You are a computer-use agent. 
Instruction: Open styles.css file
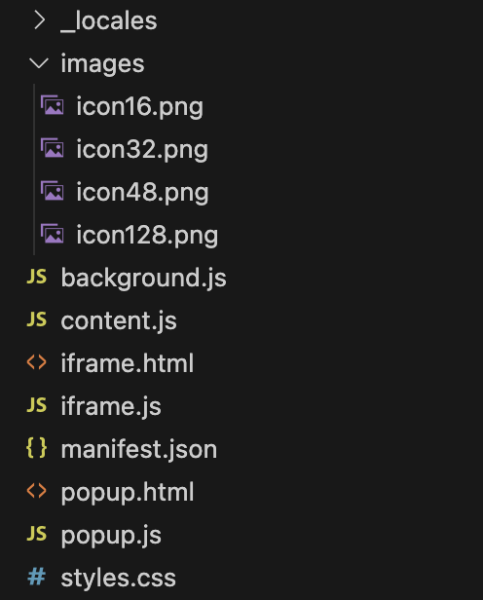click(118, 578)
